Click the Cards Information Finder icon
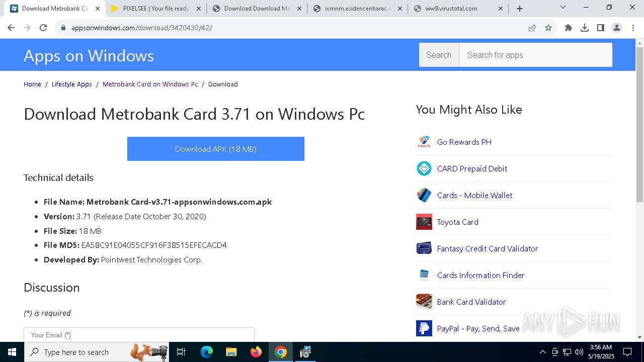 424,275
